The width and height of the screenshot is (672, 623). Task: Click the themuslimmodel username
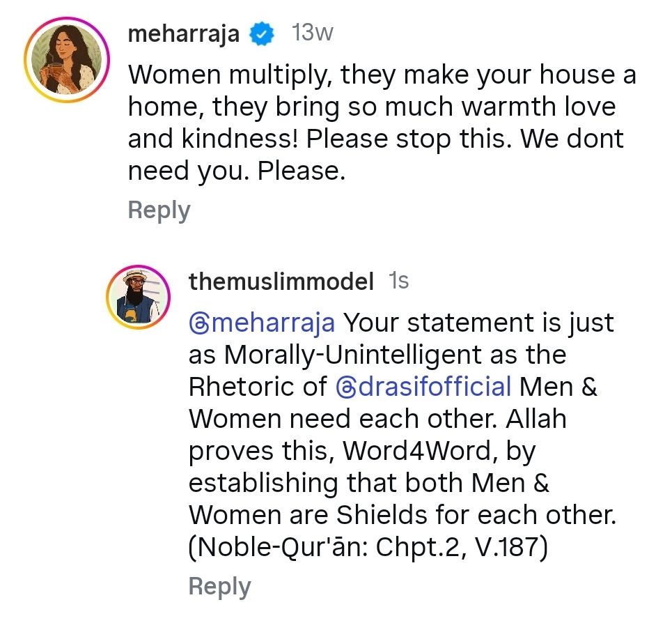click(x=281, y=281)
